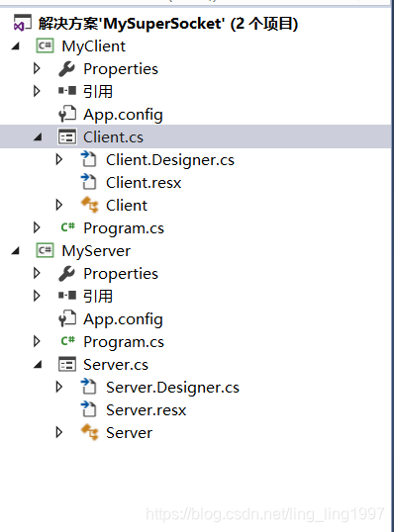Click the config file icon of MyServer App.config

pyautogui.click(x=67, y=318)
